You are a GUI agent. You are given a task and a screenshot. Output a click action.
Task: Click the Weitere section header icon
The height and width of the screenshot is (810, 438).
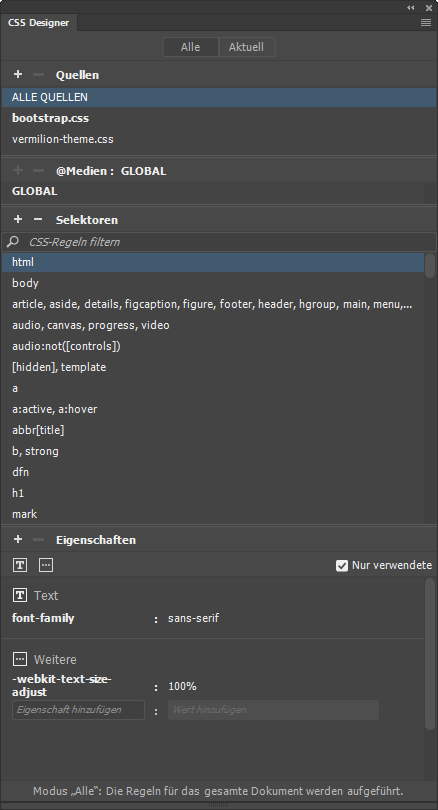(x=20, y=659)
